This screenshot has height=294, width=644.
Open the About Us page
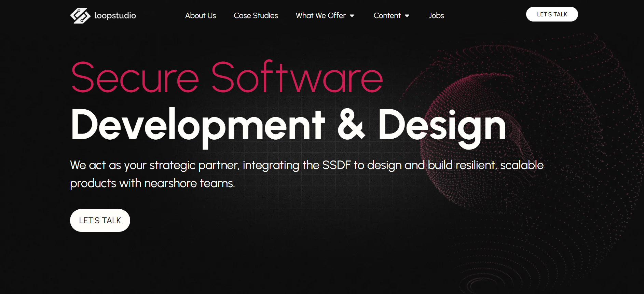pos(201,16)
